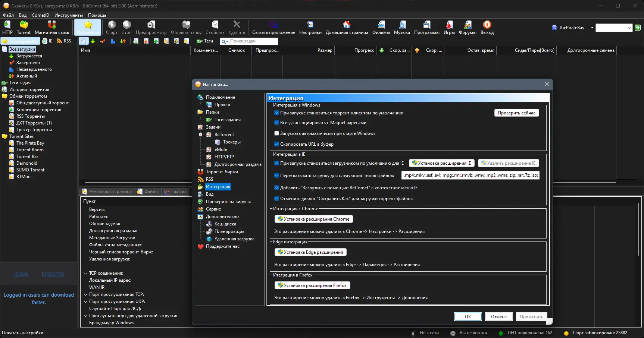644x338 pixels.
Task: Open the Поиск задач search options dropdown
Action: click(224, 41)
